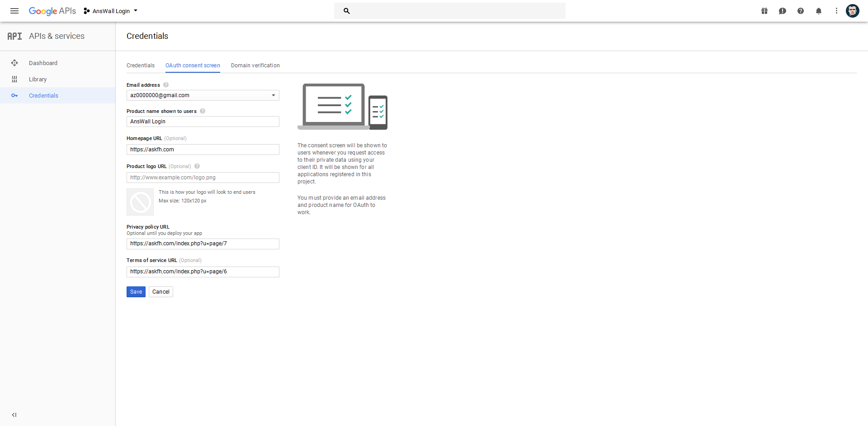
Task: Click help icon beside Email address
Action: [166, 85]
